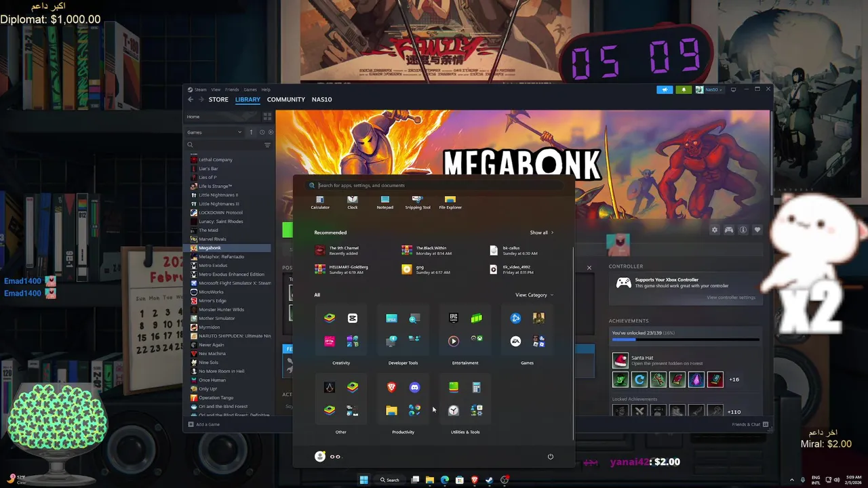Open Steam's View menu
This screenshot has width=868, height=488.
[216, 89]
